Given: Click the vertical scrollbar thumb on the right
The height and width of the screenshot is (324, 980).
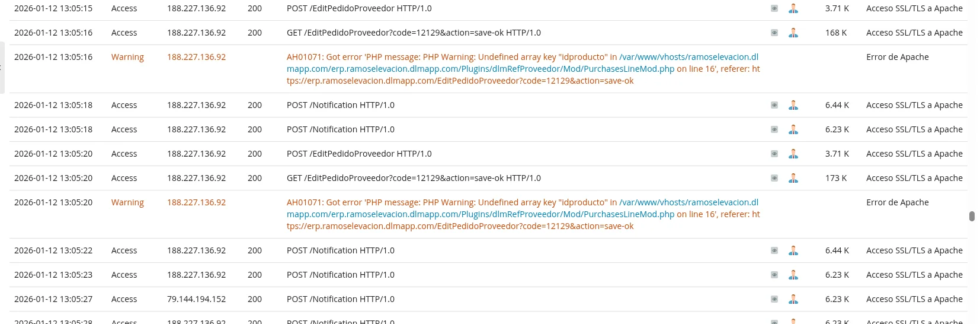Looking at the screenshot, I should [972, 216].
